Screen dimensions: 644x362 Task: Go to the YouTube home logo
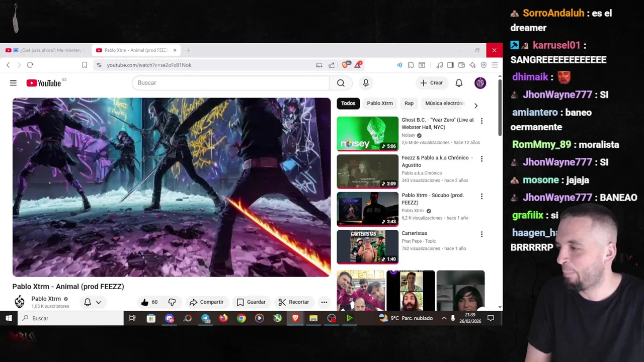click(x=43, y=83)
